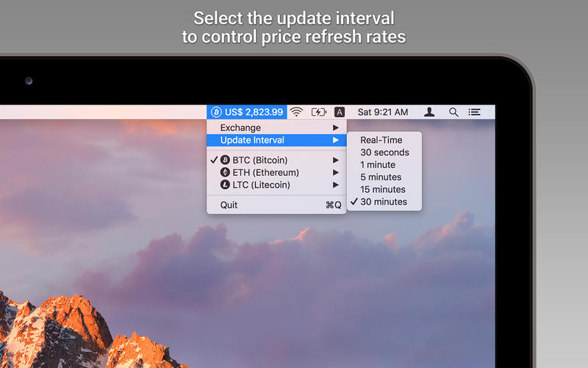The image size is (588, 368).
Task: Open the input source 'A' icon
Action: click(x=339, y=112)
